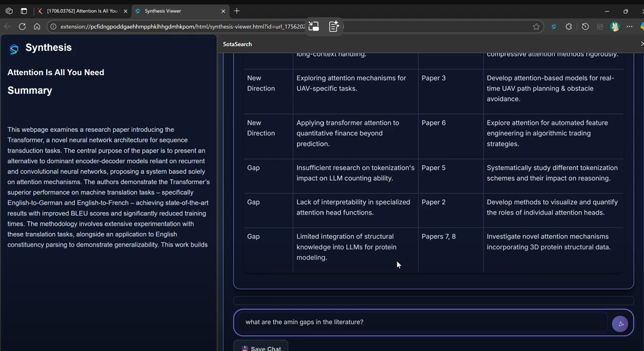The image size is (644, 351).
Task: Click the Save Chat button
Action: [x=261, y=347]
